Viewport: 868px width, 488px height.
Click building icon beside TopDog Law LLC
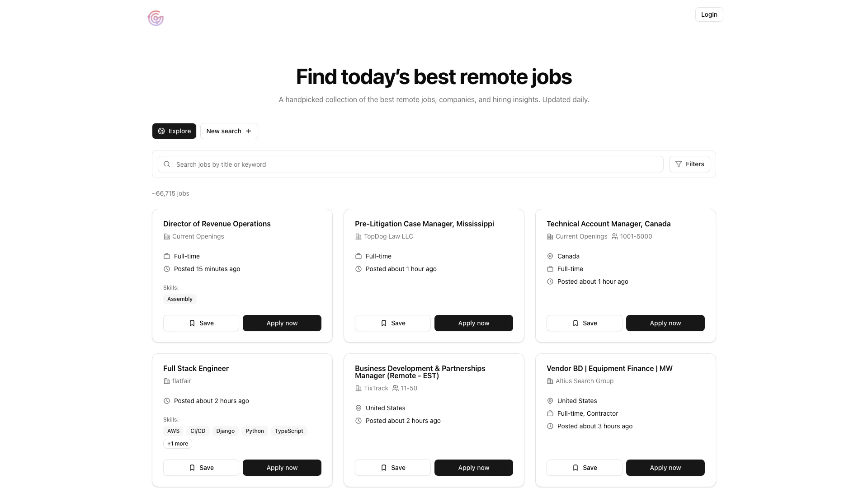click(359, 236)
